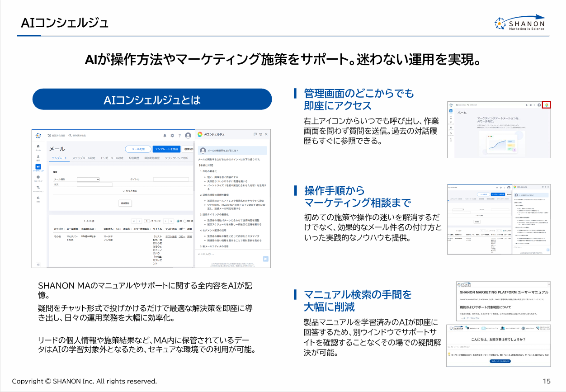Click the user avatar beside メールの開封率を上げるには？ in the large panel
This screenshot has height=392, width=566.
point(203,150)
